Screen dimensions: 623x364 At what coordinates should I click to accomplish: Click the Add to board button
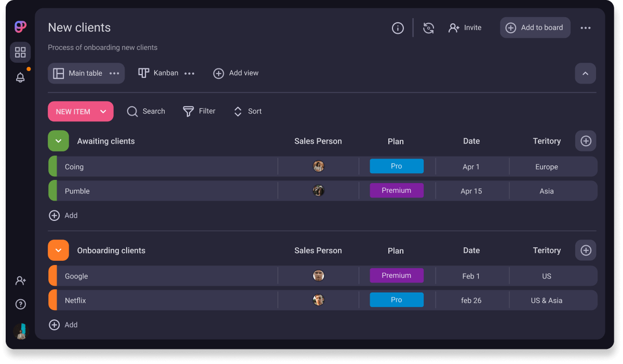pos(535,27)
